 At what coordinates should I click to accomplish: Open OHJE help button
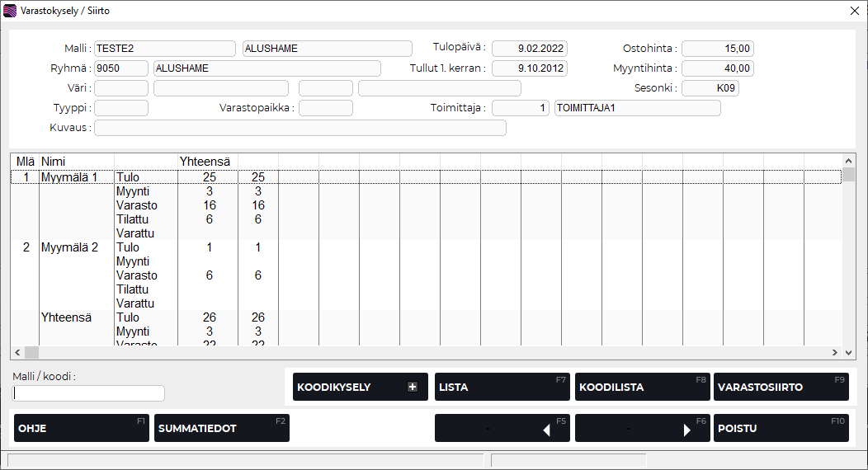[x=81, y=429]
